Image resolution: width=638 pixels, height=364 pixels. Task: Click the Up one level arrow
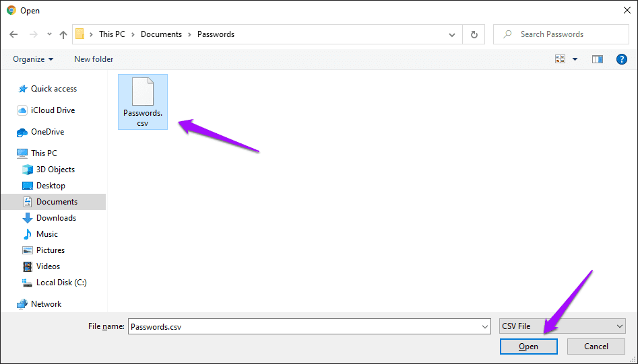[63, 34]
